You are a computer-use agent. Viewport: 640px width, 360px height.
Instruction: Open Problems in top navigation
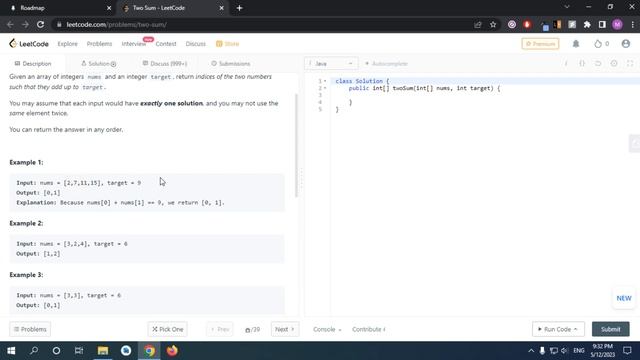coord(99,44)
